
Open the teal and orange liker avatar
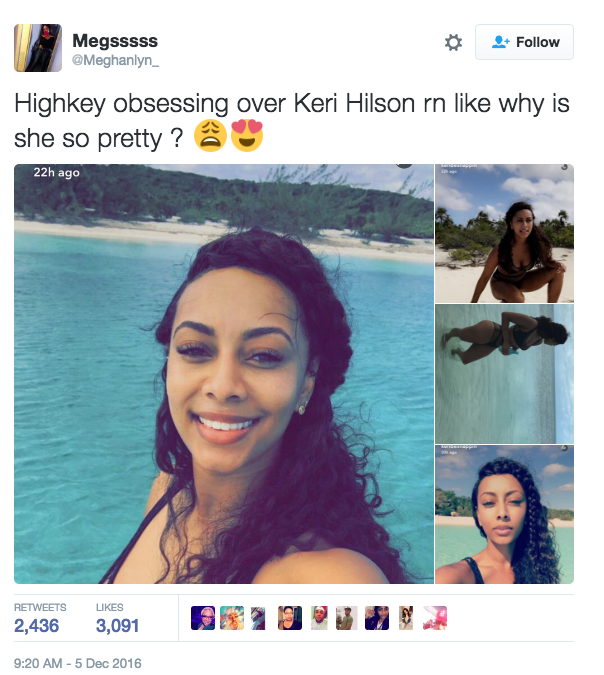[x=232, y=618]
